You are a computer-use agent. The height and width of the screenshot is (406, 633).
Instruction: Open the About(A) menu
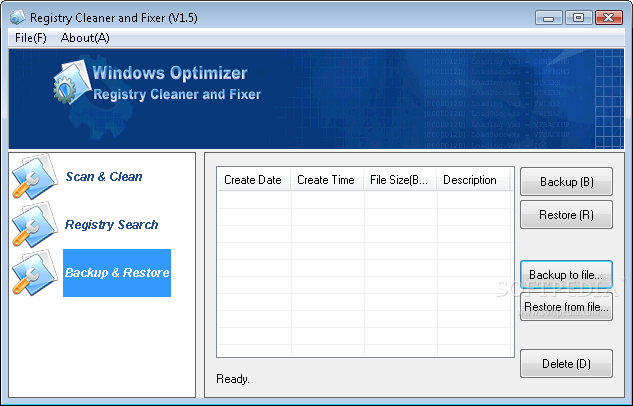coord(85,38)
